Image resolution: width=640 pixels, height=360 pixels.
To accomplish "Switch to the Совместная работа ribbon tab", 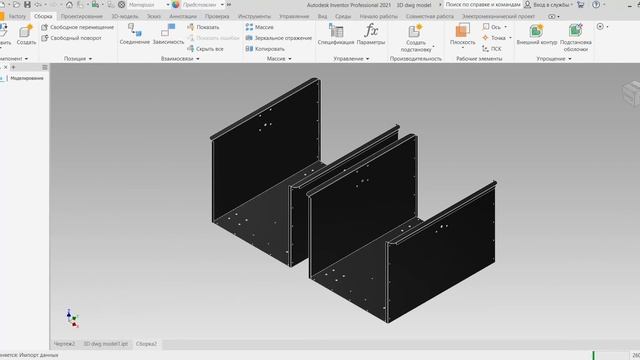I will coord(429,16).
